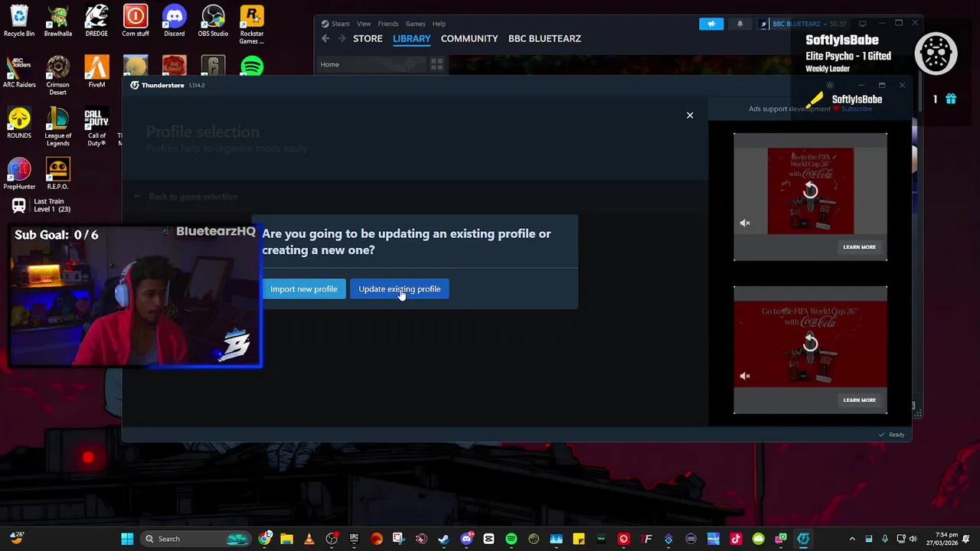Click Learn More on the lower Coca-Cola ad
This screenshot has width=980, height=551.
click(859, 400)
